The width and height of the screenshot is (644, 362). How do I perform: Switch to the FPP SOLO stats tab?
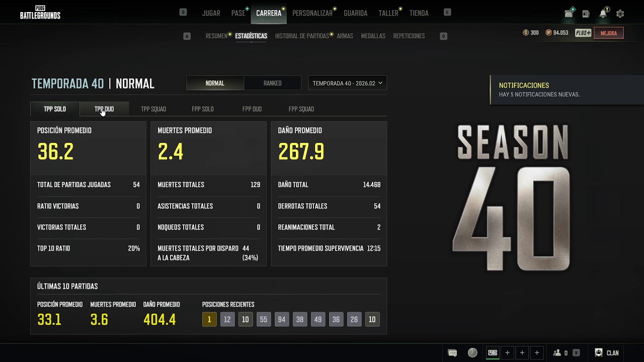[x=203, y=109]
